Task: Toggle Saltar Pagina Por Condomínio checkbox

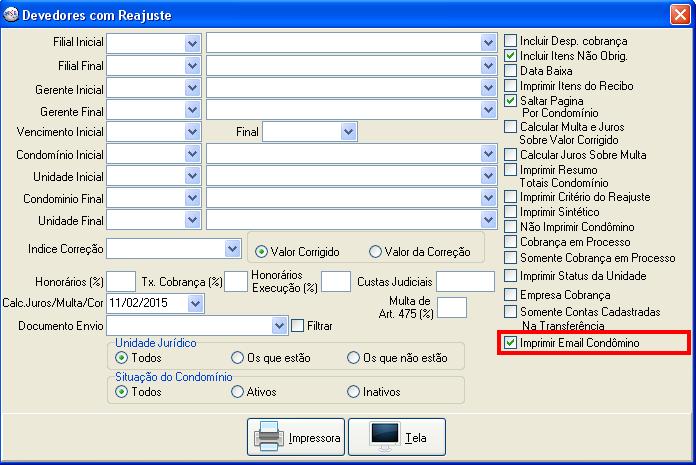Action: click(511, 101)
